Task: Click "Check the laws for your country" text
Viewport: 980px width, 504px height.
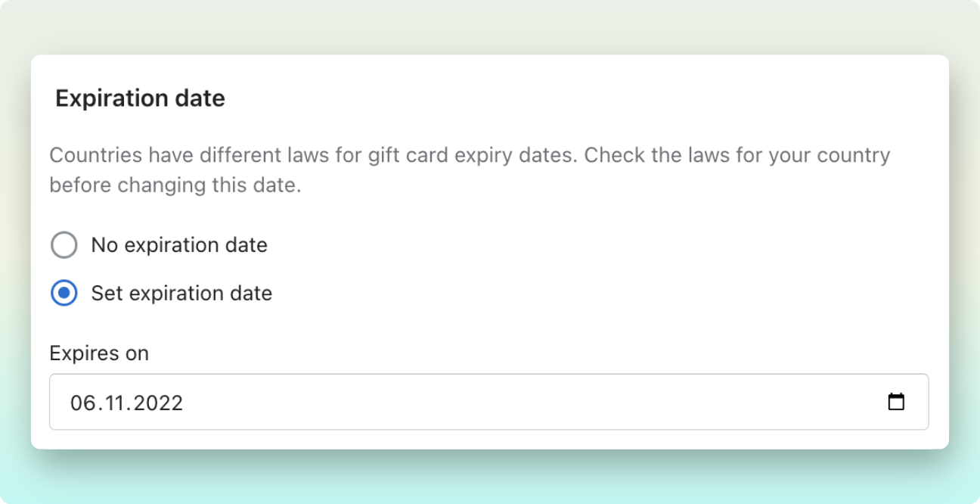Action: 737,156
